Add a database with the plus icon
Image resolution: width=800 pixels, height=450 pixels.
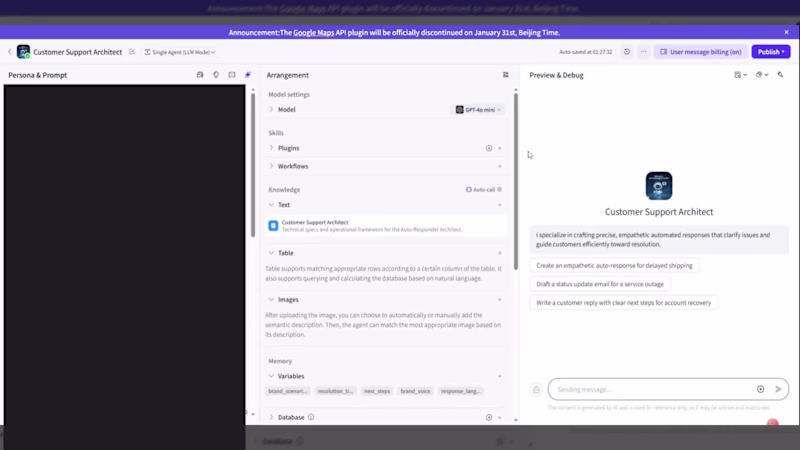[500, 417]
